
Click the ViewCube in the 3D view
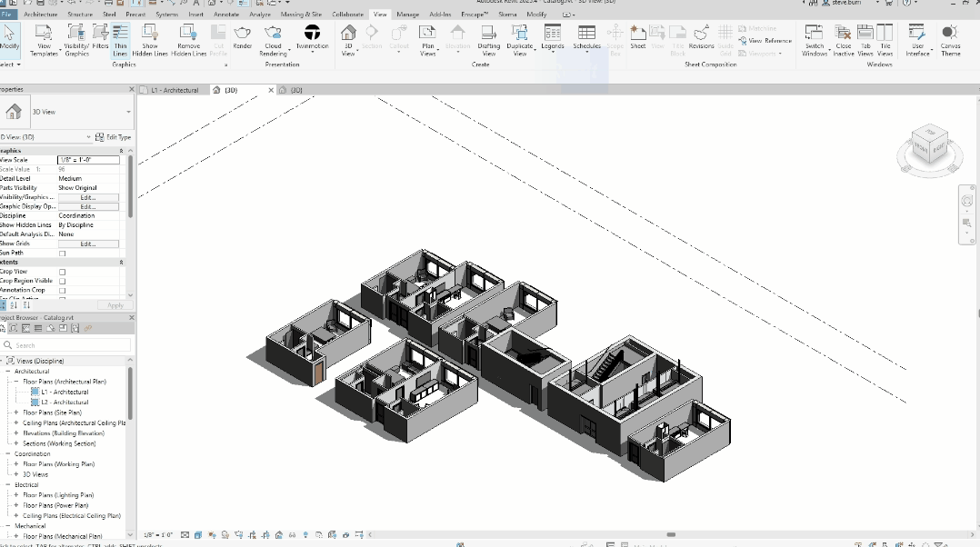tap(930, 144)
